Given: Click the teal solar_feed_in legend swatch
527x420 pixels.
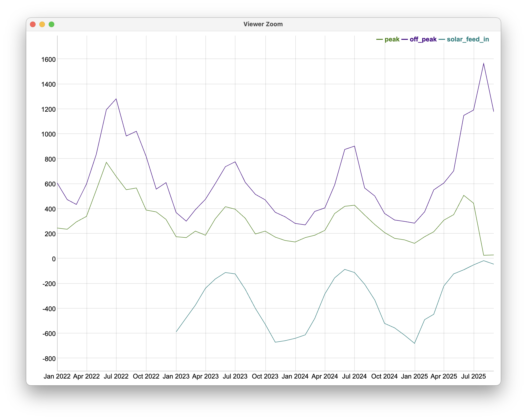Looking at the screenshot, I should 442,39.
